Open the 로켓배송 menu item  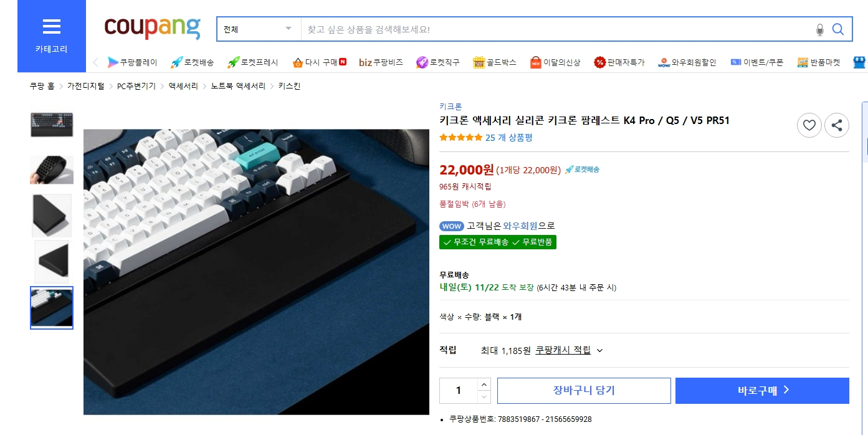point(193,62)
